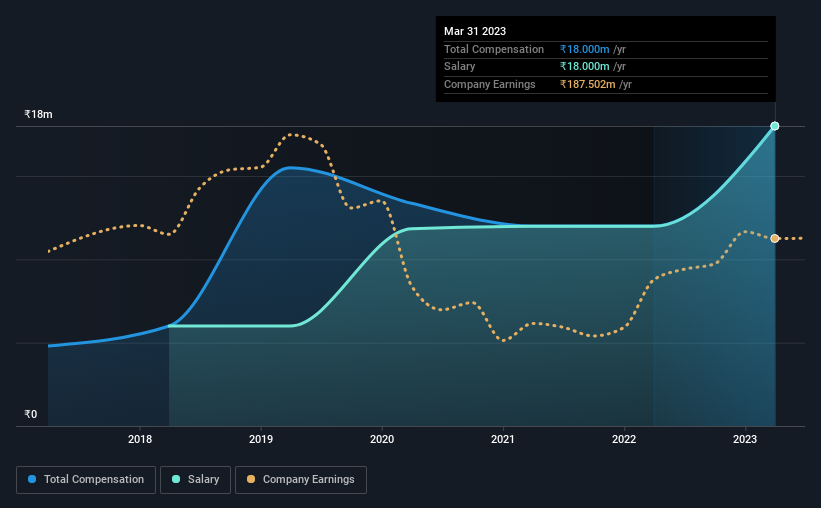Click the blue Total Compensation legend dot
The image size is (821, 508).
[32, 479]
